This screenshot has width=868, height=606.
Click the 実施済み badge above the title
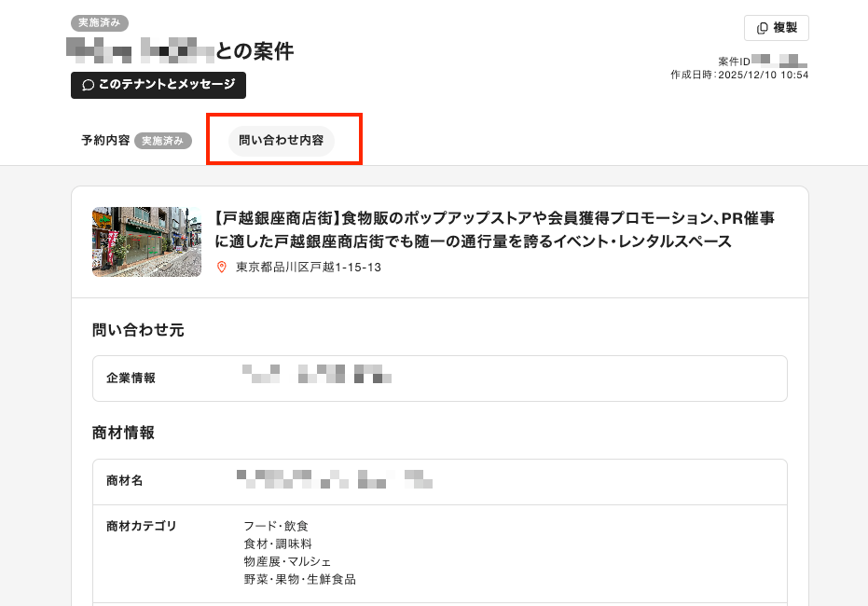[100, 22]
